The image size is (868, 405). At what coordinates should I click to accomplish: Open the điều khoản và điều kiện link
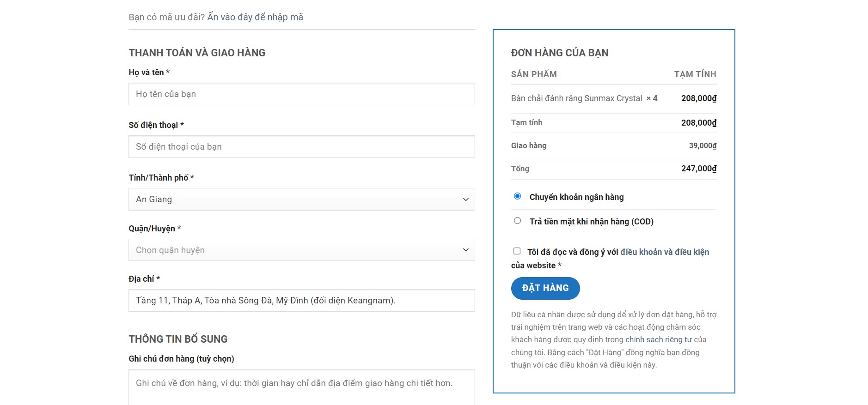point(664,252)
